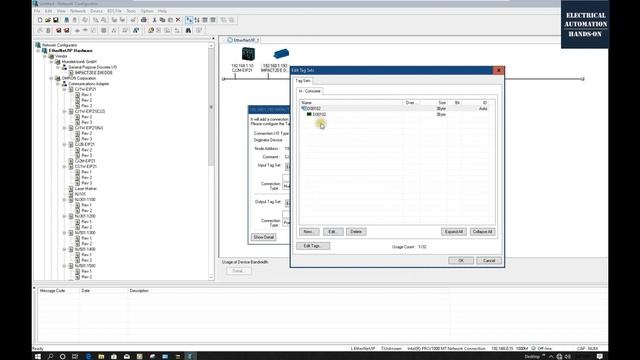
Task: Select the Laser Marker tree item
Action: tap(86, 189)
